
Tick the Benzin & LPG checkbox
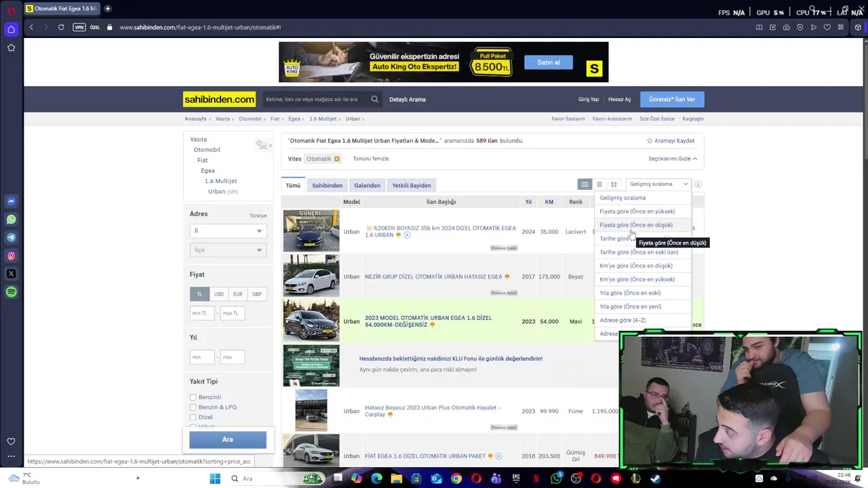tap(193, 407)
